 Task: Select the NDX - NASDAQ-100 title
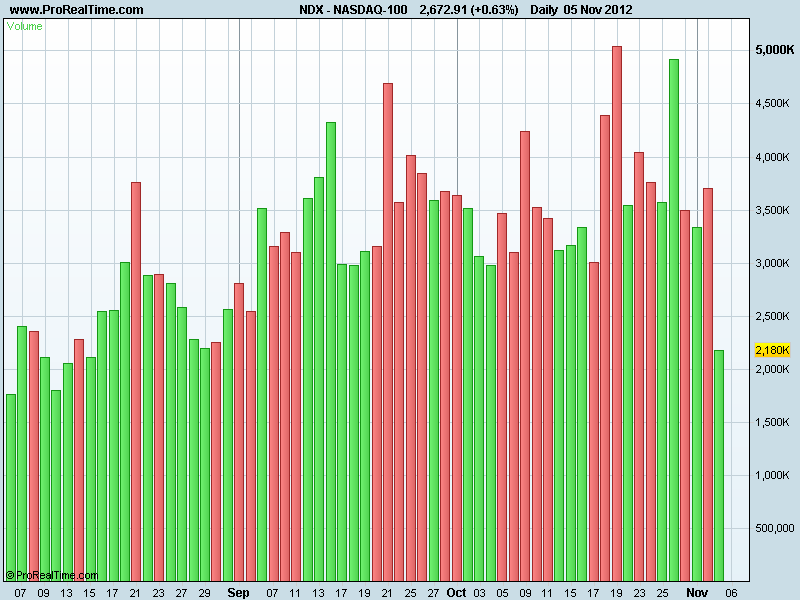(353, 10)
